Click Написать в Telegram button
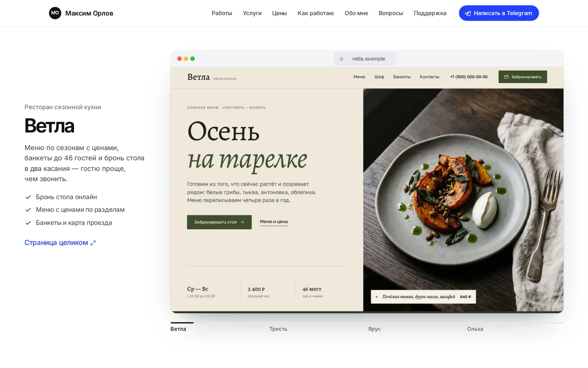 (x=499, y=13)
